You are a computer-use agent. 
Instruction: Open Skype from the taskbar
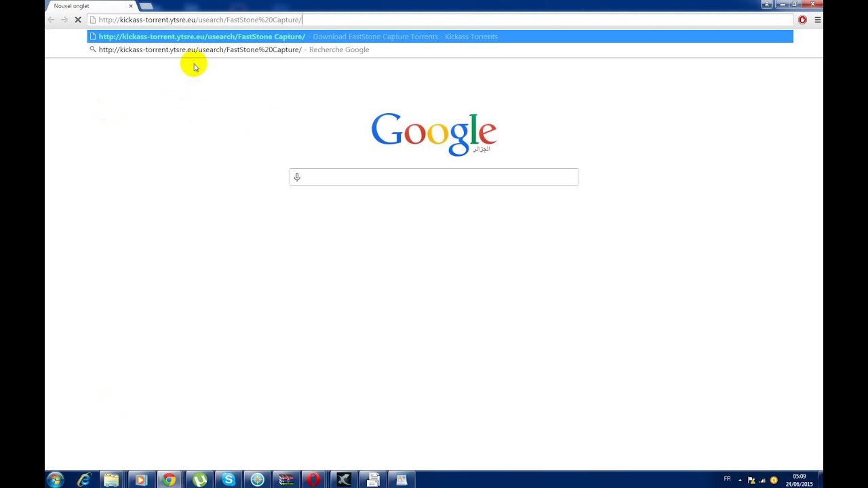point(229,480)
